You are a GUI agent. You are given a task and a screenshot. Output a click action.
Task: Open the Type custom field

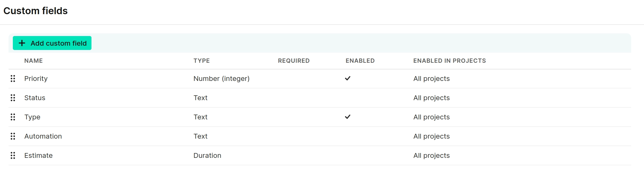(32, 117)
